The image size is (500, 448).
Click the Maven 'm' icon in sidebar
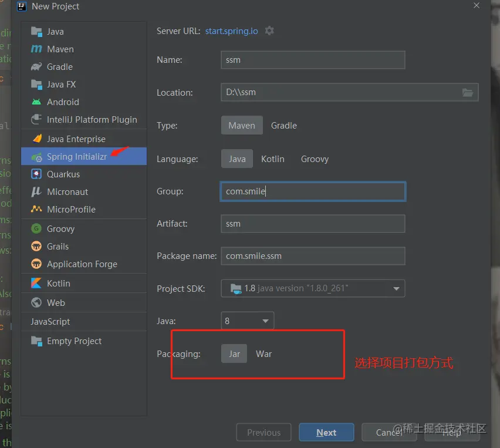[36, 49]
